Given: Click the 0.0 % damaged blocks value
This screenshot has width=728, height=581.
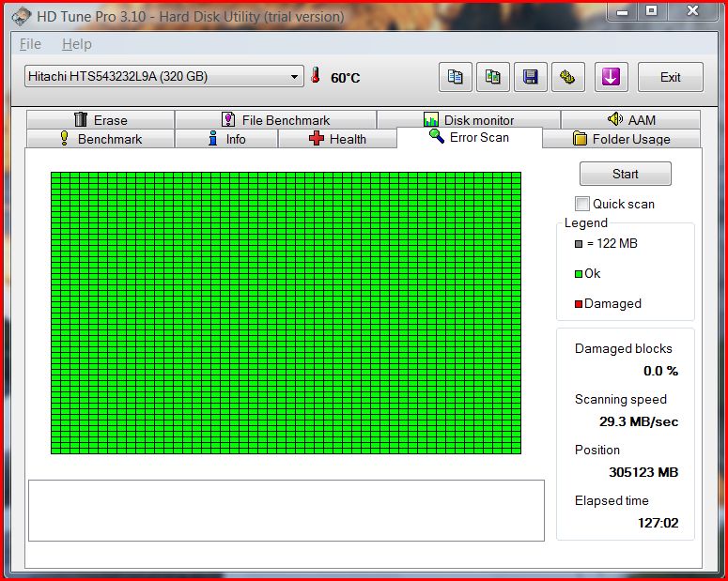Looking at the screenshot, I should click(660, 371).
